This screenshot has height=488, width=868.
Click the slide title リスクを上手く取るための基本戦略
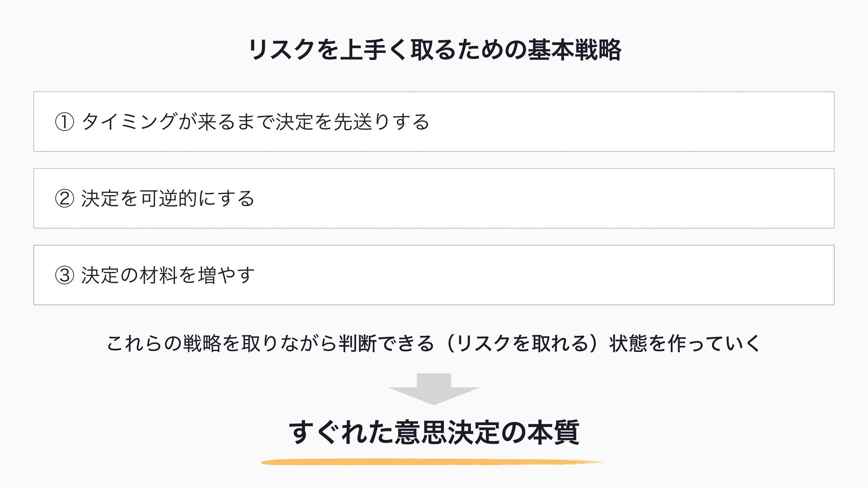point(434,50)
